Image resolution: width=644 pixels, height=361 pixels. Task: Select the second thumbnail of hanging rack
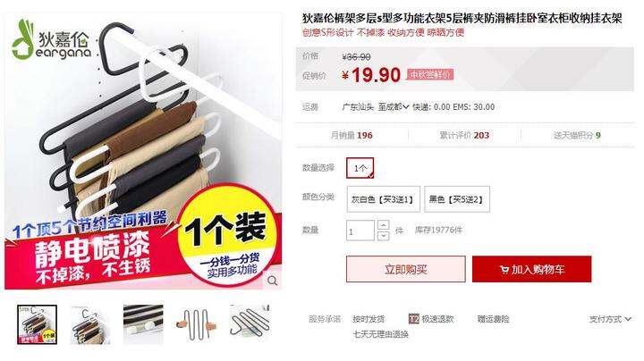click(90, 324)
